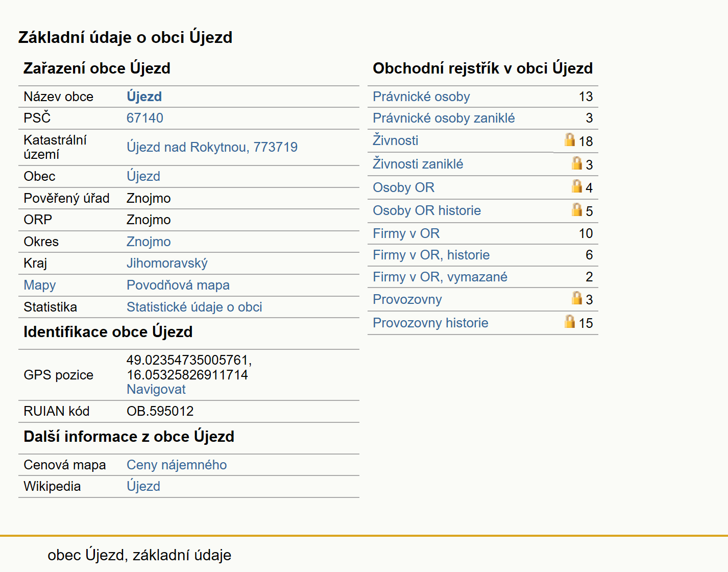Screen dimensions: 728x572
Task: Open the Firmy v OR, vymazané link
Action: coord(440,277)
